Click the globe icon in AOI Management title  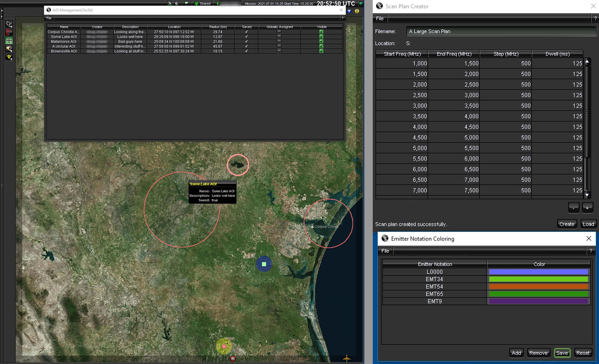coord(49,9)
